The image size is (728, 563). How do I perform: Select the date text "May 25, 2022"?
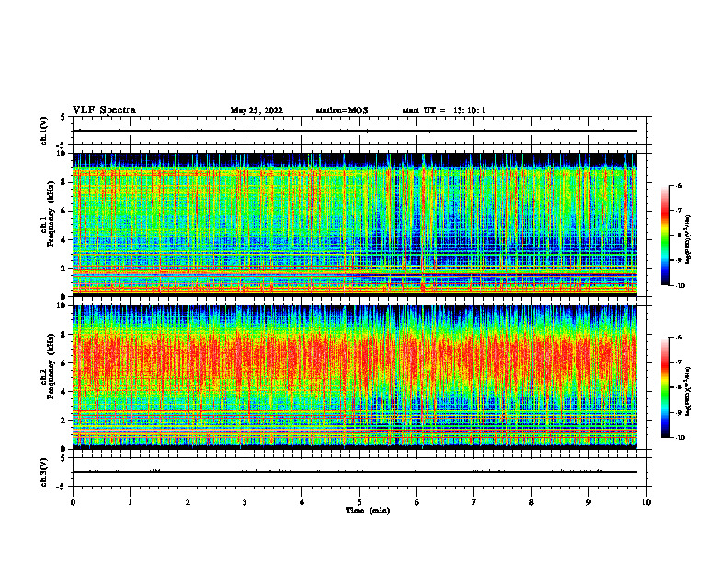pyautogui.click(x=256, y=110)
